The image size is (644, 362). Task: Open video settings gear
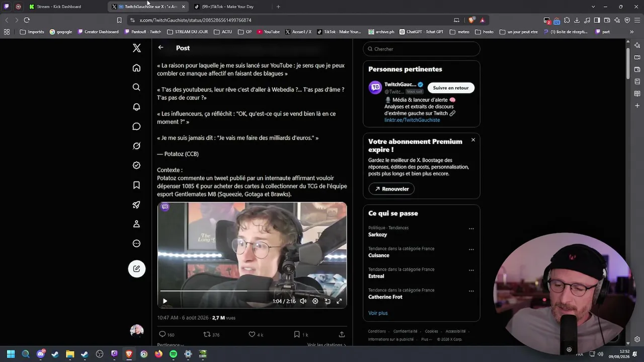[315, 301]
